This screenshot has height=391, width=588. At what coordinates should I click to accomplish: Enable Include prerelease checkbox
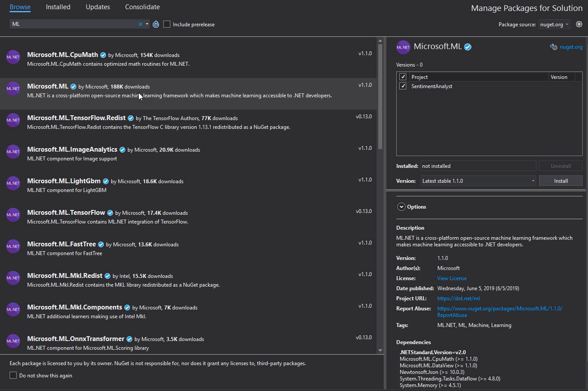tap(167, 24)
